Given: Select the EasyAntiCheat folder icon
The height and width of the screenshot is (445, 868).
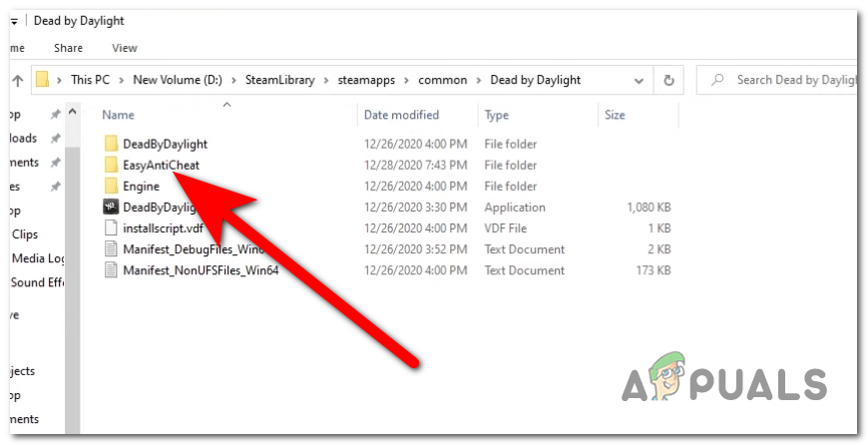Looking at the screenshot, I should coord(111,165).
